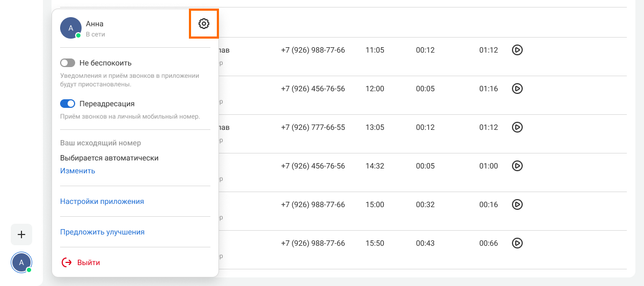Click phone number +7 (926) 777-66-55
Screen dimensions: 644x286
pyautogui.click(x=313, y=127)
